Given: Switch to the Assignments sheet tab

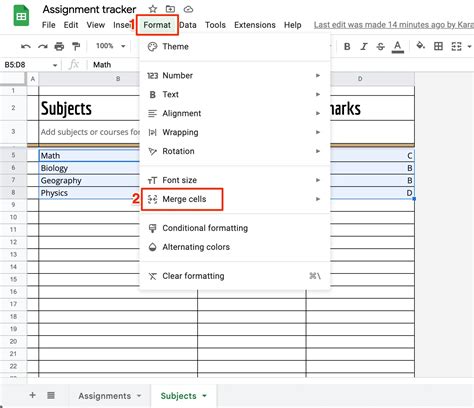Looking at the screenshot, I should coord(105,396).
